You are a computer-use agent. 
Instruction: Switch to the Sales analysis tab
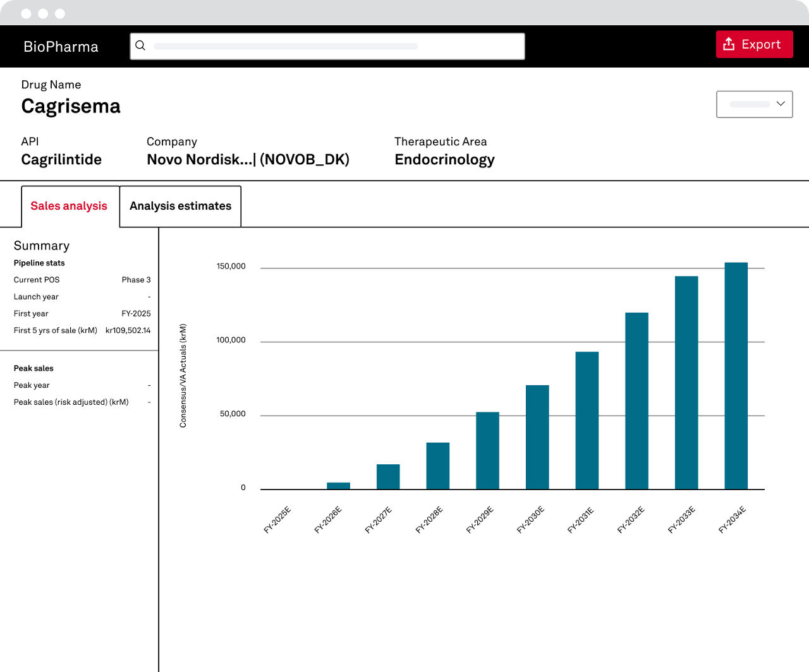[70, 206]
